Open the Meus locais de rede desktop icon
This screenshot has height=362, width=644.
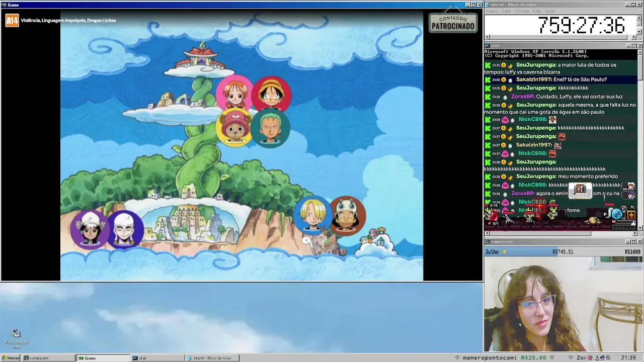pyautogui.click(x=16, y=338)
